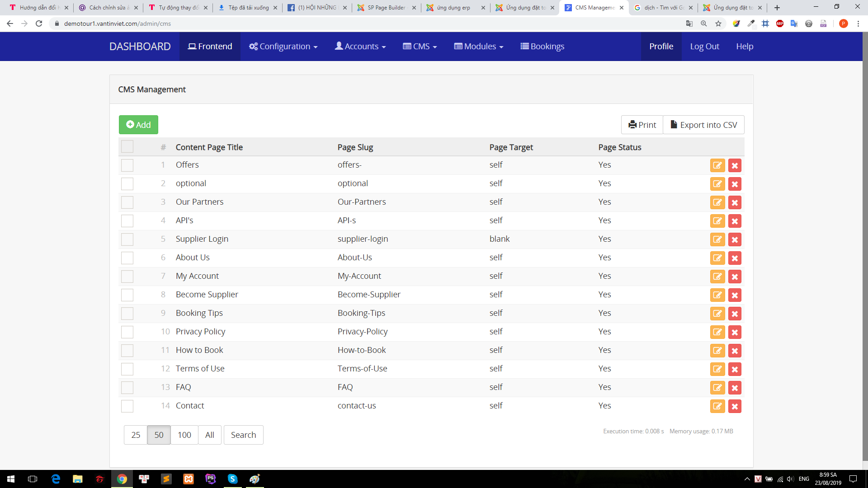Image resolution: width=868 pixels, height=488 pixels.
Task: Edit the FAQ page row
Action: [x=717, y=388]
